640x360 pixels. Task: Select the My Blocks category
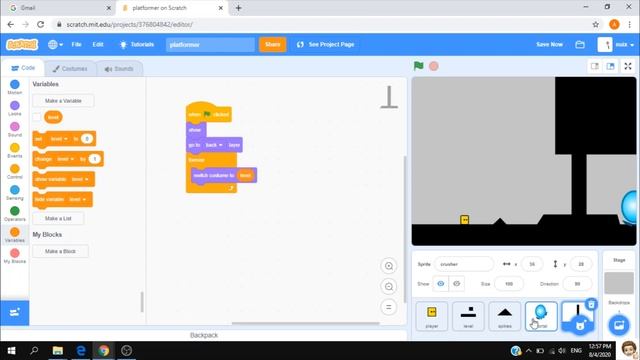(x=15, y=256)
